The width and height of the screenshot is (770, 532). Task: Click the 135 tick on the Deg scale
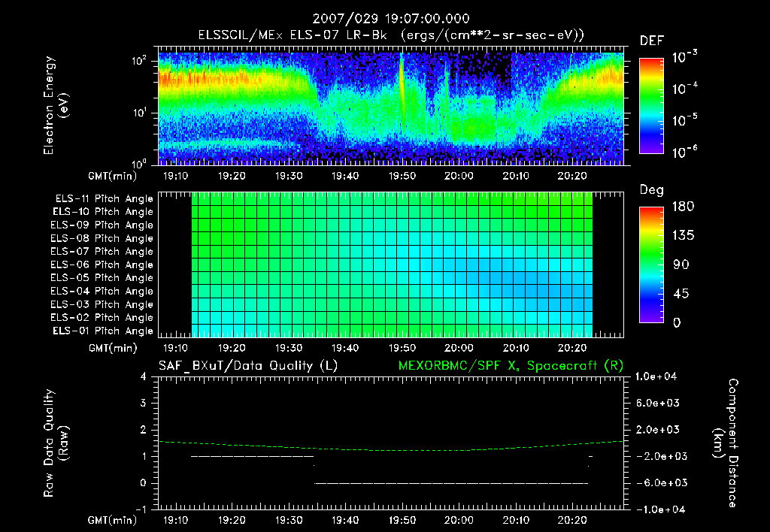[684, 236]
